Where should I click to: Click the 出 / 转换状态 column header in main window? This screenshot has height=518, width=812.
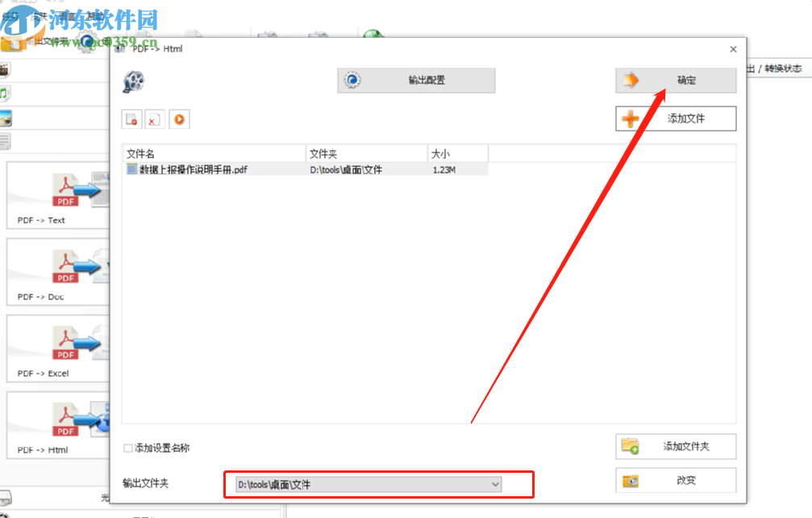pyautogui.click(x=773, y=69)
